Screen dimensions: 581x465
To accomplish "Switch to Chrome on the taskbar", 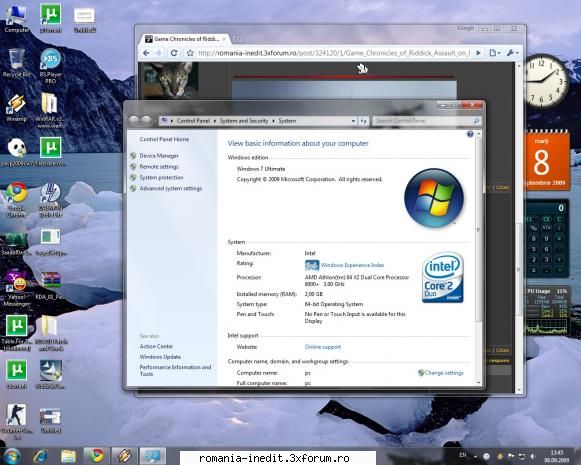I will 96,456.
